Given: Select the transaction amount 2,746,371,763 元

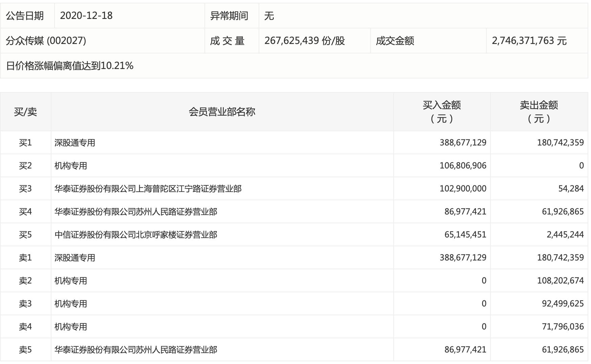Looking at the screenshot, I should point(529,41).
